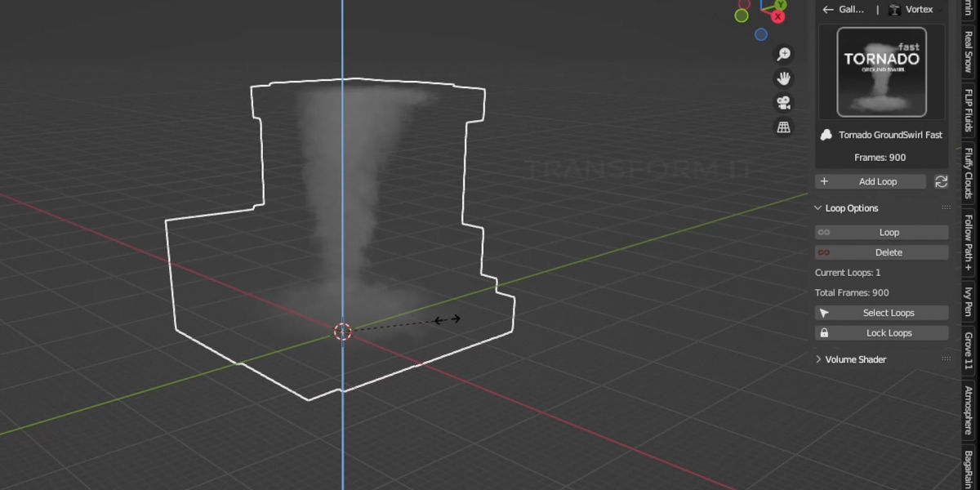Image resolution: width=980 pixels, height=490 pixels.
Task: Open the BagaRain sidebar tab
Action: pyautogui.click(x=969, y=469)
